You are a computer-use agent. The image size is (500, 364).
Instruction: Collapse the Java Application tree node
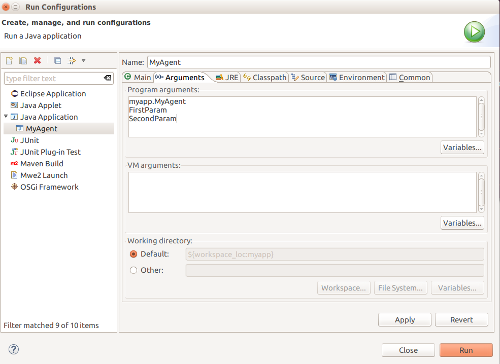point(6,116)
